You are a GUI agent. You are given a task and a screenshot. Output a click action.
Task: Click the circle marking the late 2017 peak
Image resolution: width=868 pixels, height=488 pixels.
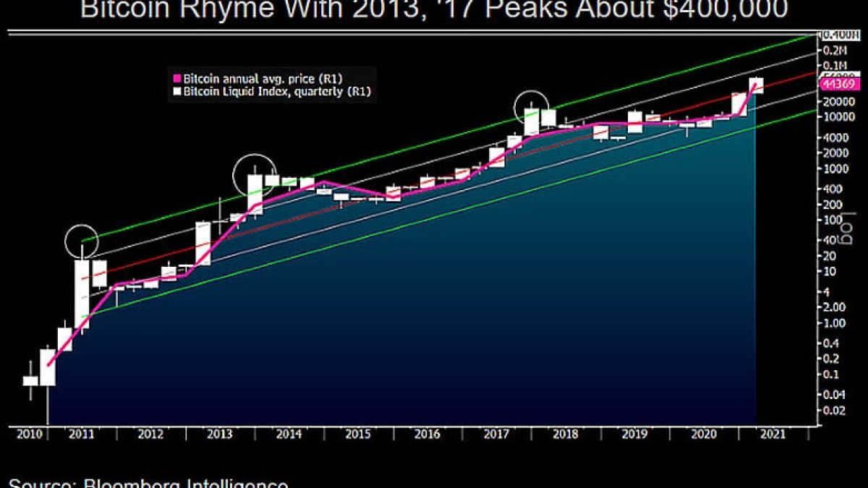532,108
